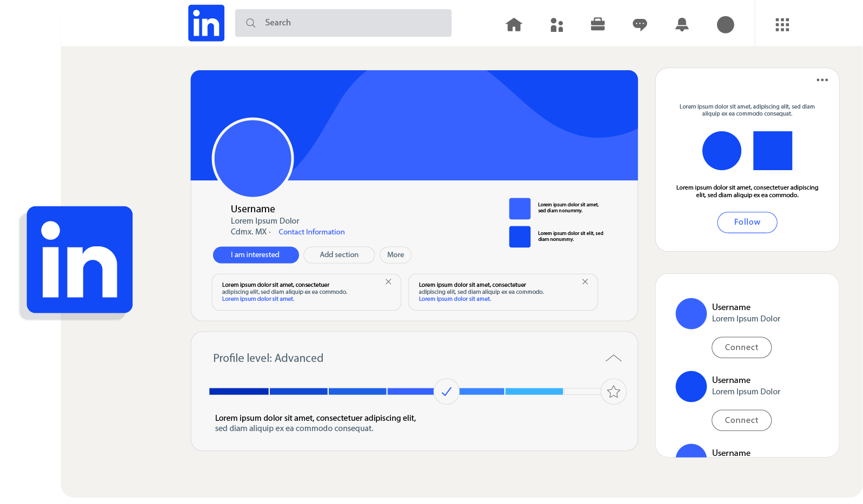The height and width of the screenshot is (504, 863).
Task: Connect with the first suggested Username
Action: tap(741, 347)
